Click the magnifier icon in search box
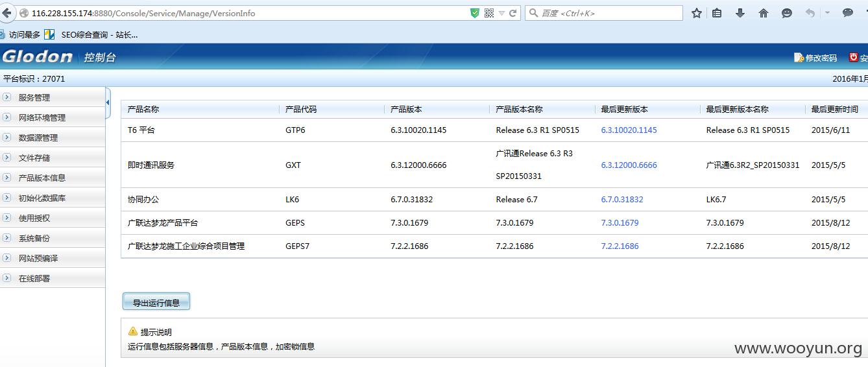 click(533, 13)
